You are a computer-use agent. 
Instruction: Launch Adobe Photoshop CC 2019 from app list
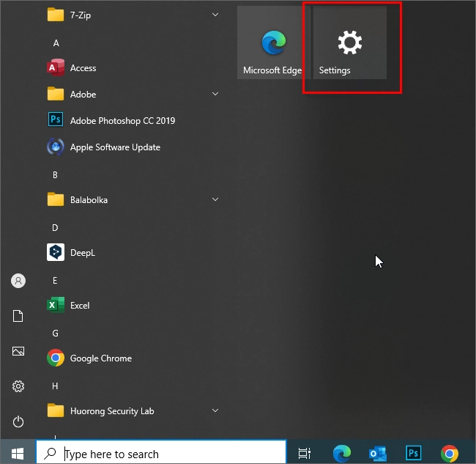(x=133, y=121)
